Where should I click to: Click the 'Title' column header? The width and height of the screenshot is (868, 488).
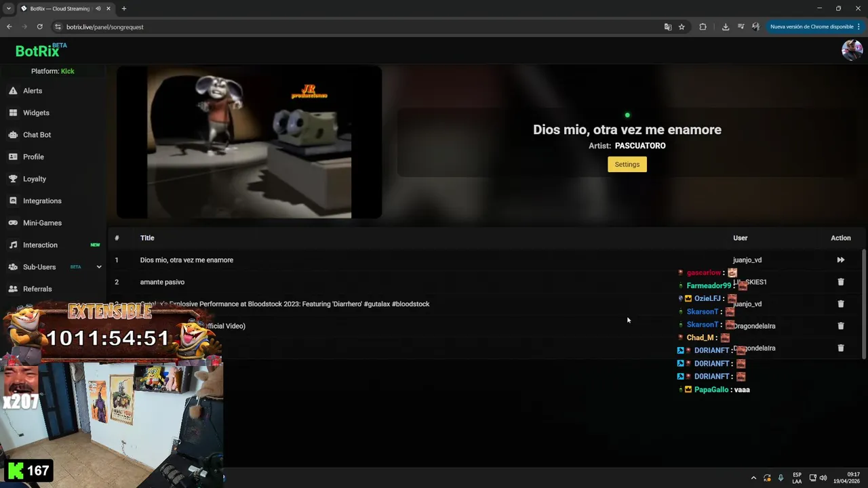147,238
